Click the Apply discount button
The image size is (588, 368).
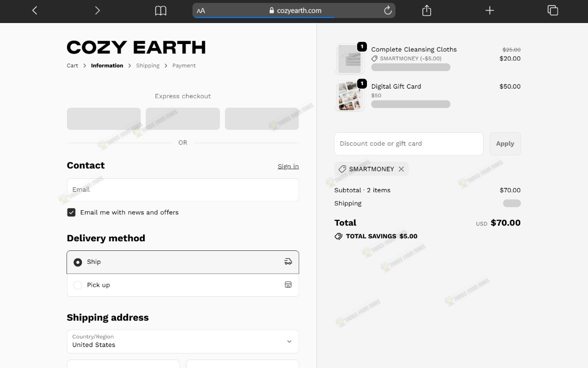coord(505,144)
